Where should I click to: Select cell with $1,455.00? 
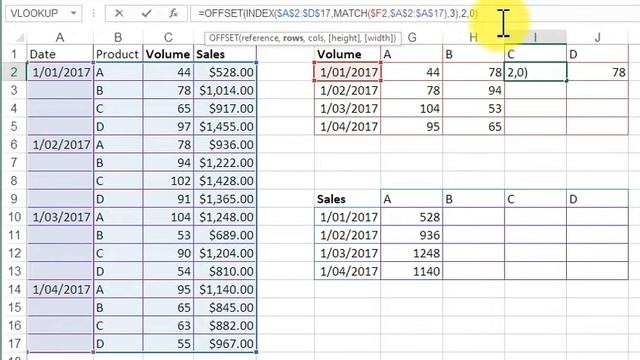[x=225, y=127]
